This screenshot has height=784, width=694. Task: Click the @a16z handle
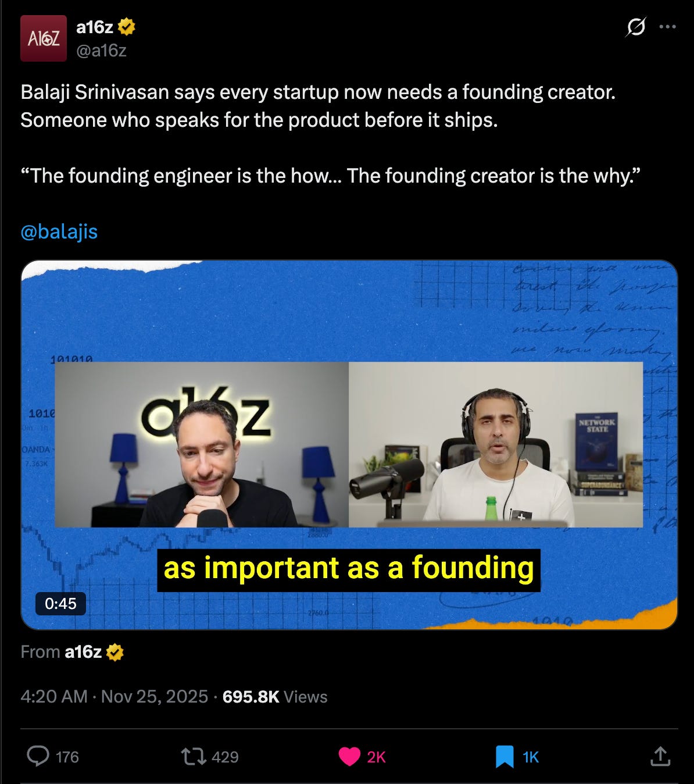pyautogui.click(x=101, y=51)
